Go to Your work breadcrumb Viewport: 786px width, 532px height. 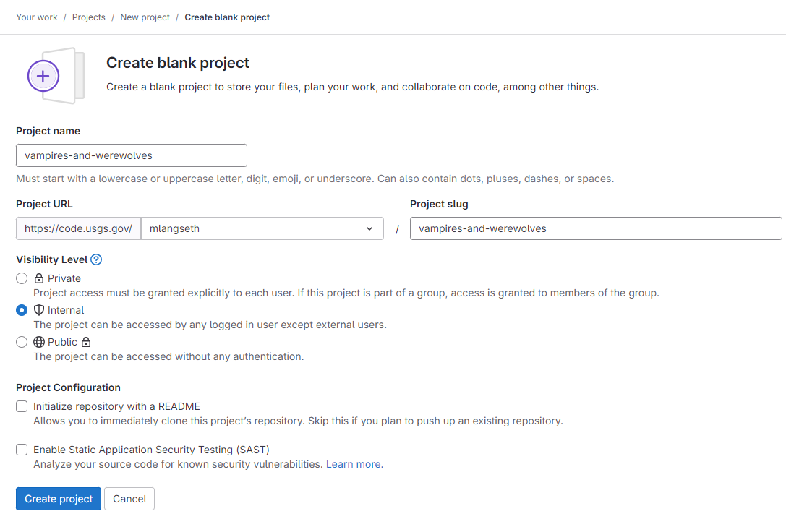[x=37, y=17]
